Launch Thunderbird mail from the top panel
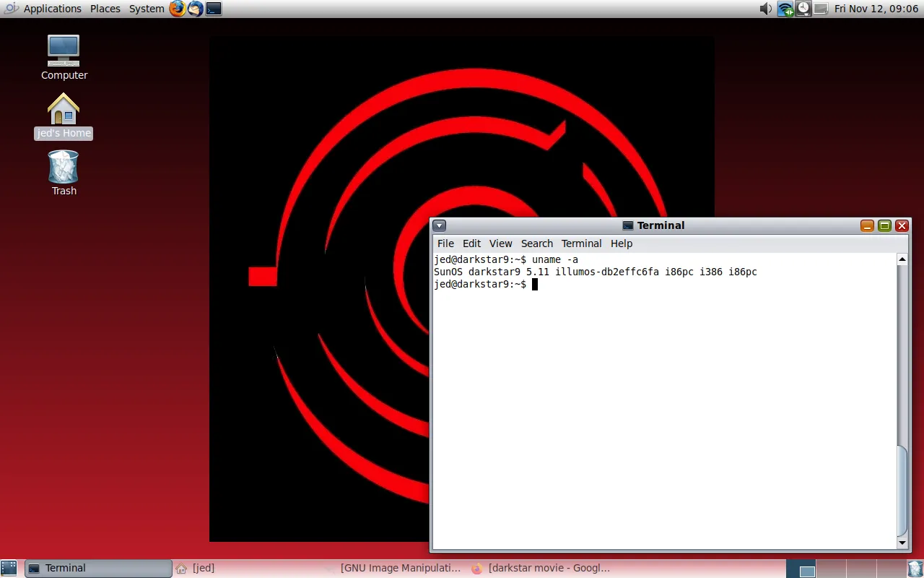The image size is (924, 578). (x=196, y=9)
